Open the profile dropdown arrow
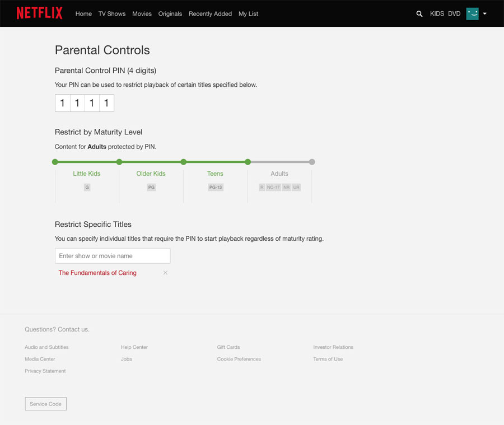Screen dimensions: 504x425 point(484,13)
